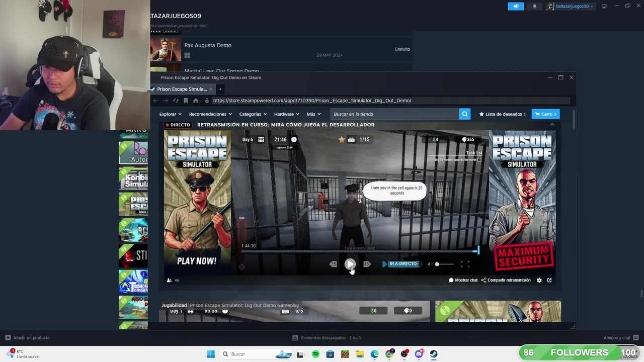Open broadcast settings gear
644x362 pixels.
[539, 280]
